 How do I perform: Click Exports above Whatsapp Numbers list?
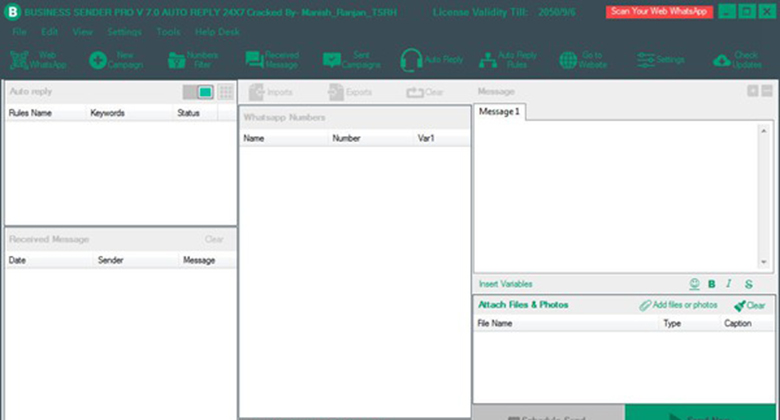pos(350,92)
